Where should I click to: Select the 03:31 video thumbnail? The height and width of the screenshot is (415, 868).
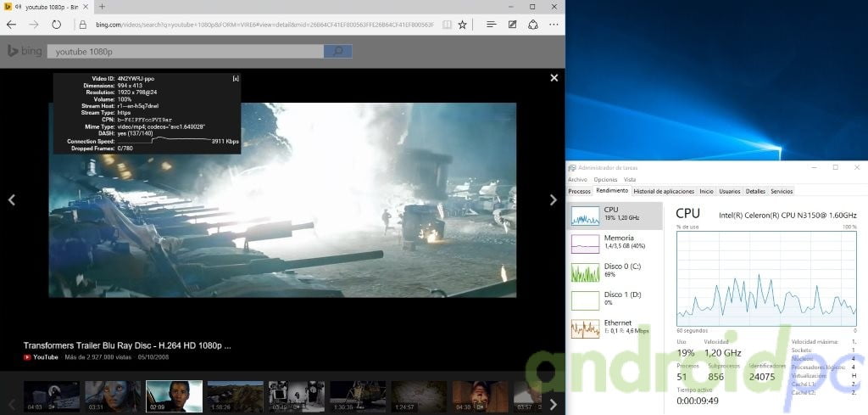coord(113,396)
